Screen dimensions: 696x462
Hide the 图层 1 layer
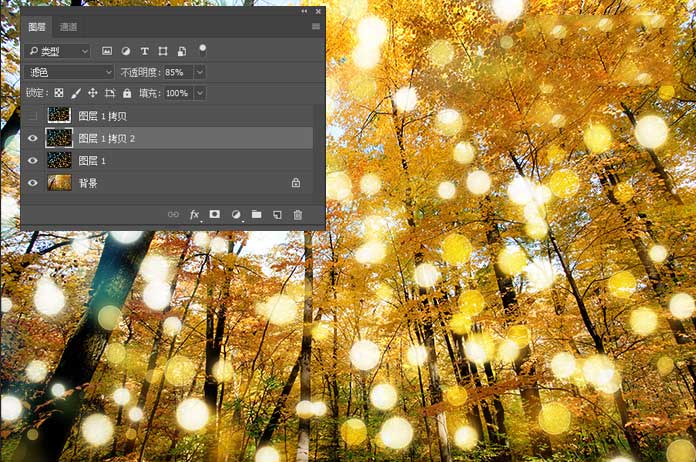(33, 161)
